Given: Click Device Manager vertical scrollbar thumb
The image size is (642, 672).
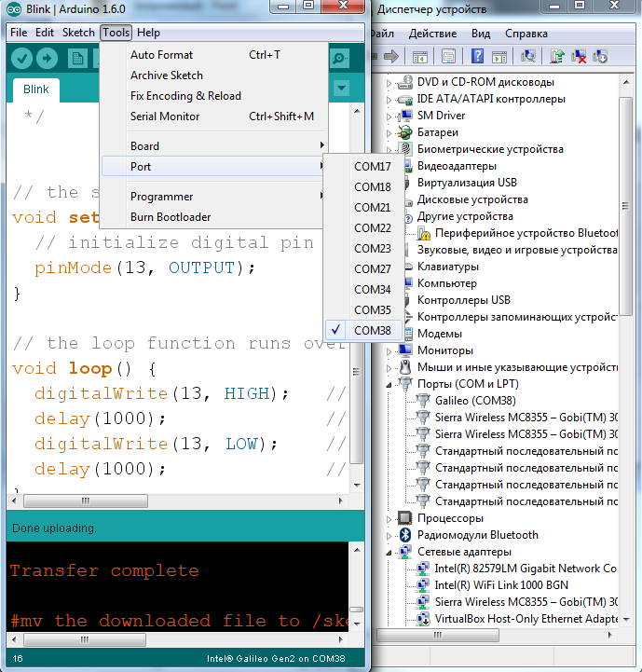Looking at the screenshot, I should point(626,206).
